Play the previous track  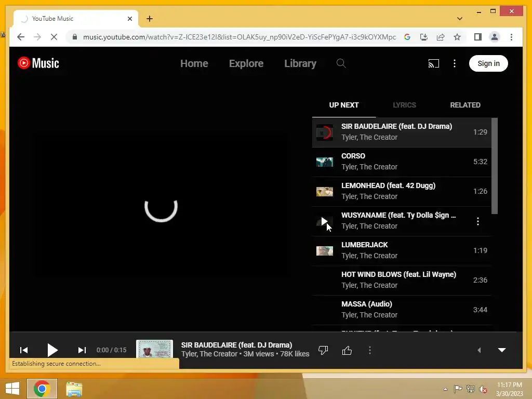coord(24,350)
